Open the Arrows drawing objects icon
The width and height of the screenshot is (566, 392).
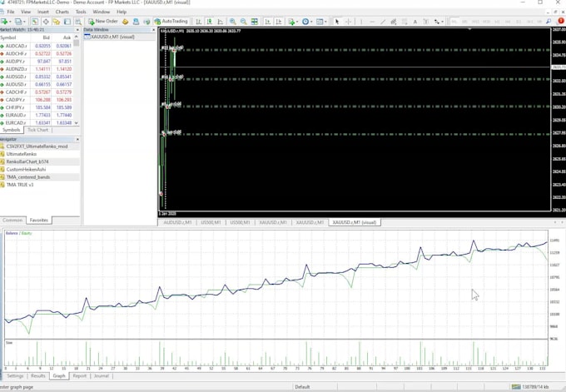click(x=436, y=22)
